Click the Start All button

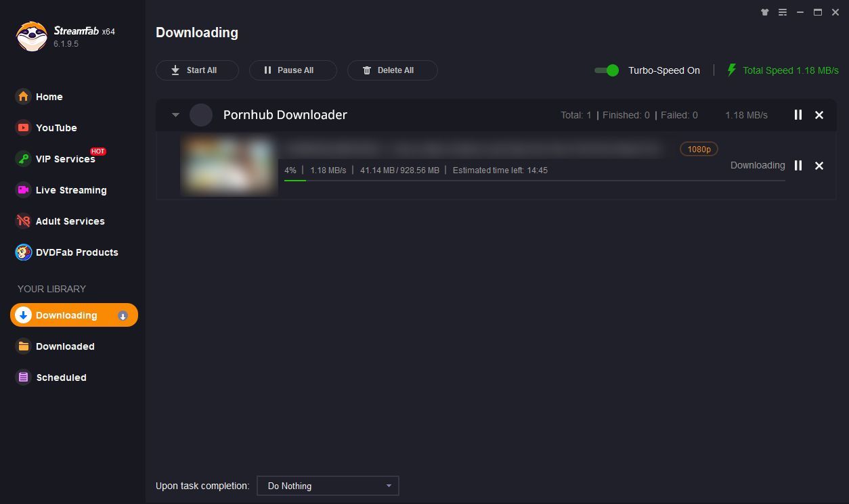tap(197, 70)
